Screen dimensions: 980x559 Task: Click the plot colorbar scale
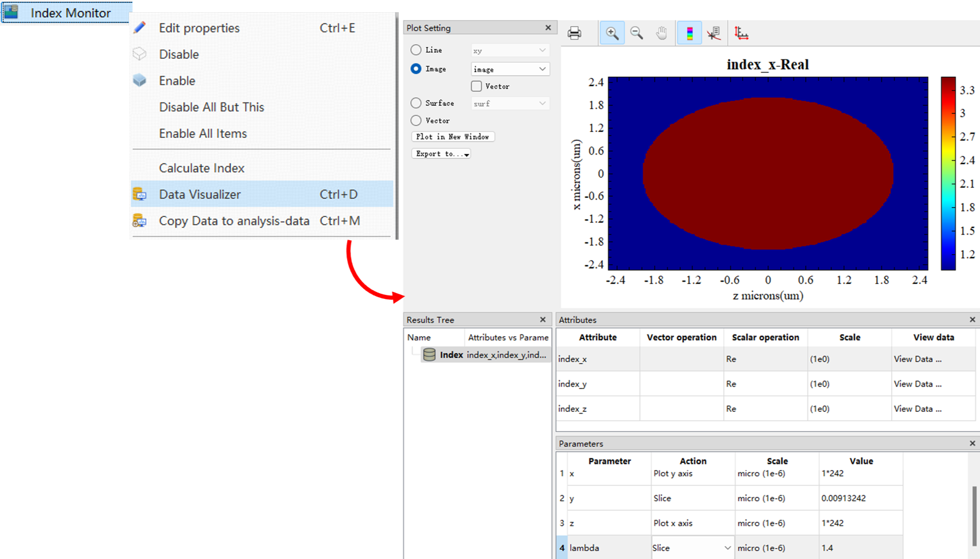pos(948,173)
